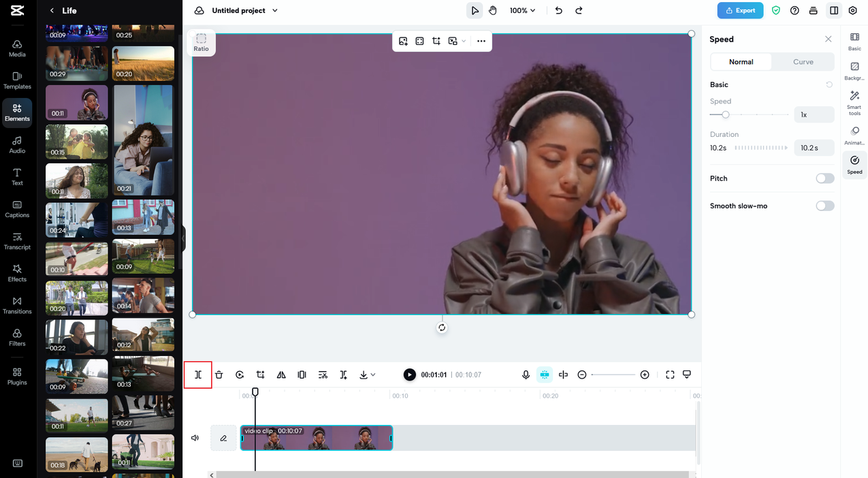This screenshot has height=478, width=868.
Task: Open the layout panels icon in top bar
Action: (814, 10)
